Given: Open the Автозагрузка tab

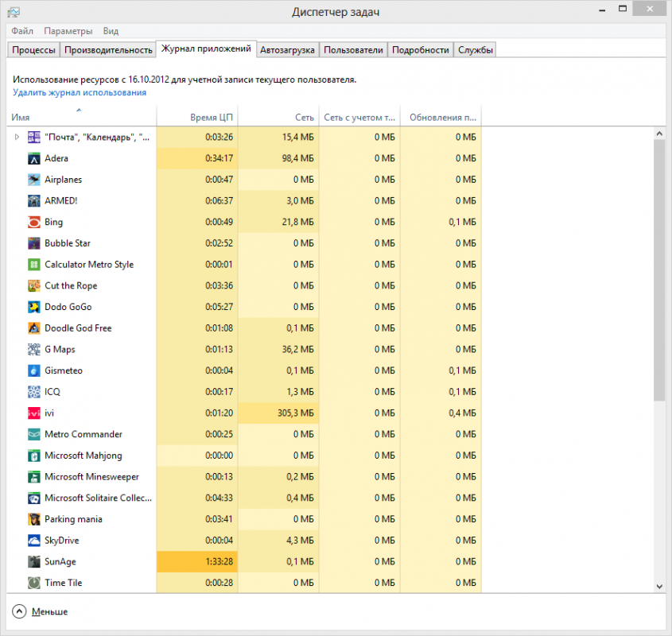Looking at the screenshot, I should 287,50.
